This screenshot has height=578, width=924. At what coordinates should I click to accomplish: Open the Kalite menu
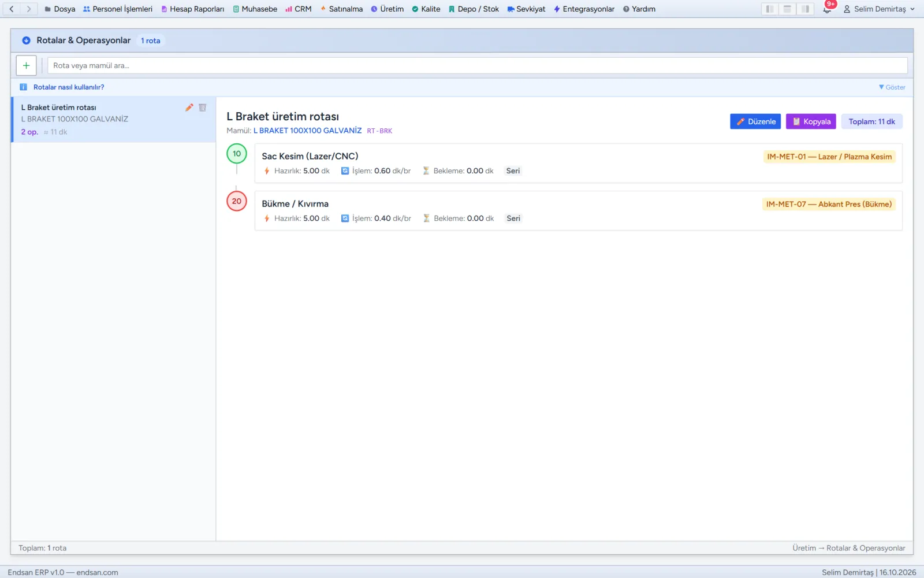(x=426, y=9)
